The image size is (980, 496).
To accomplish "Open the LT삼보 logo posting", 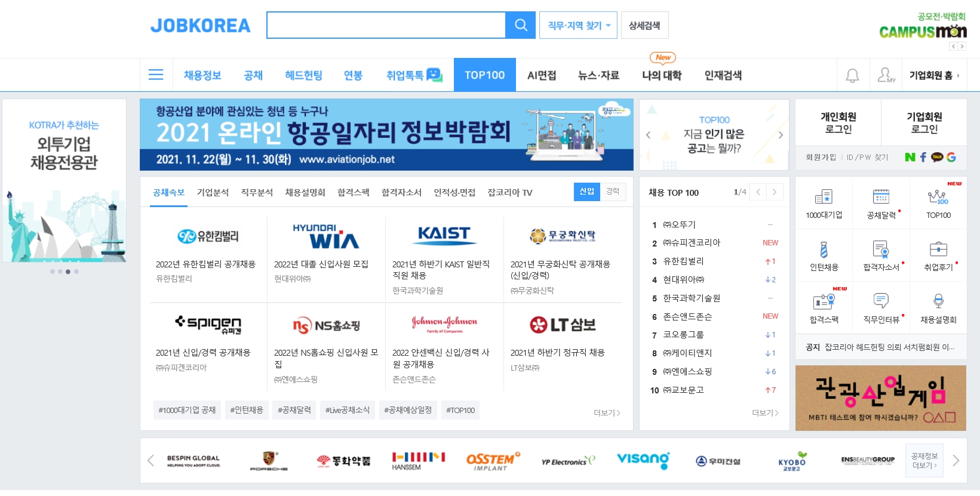I will click(563, 325).
